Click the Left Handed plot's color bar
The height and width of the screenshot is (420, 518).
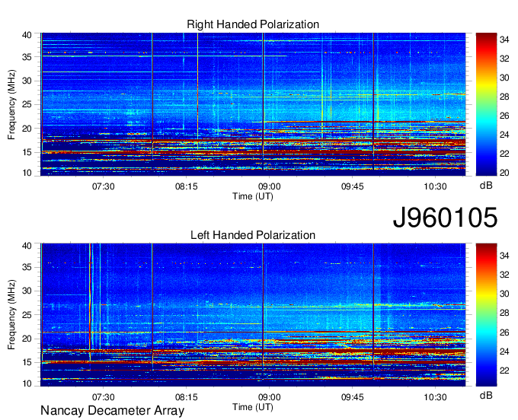click(x=486, y=315)
